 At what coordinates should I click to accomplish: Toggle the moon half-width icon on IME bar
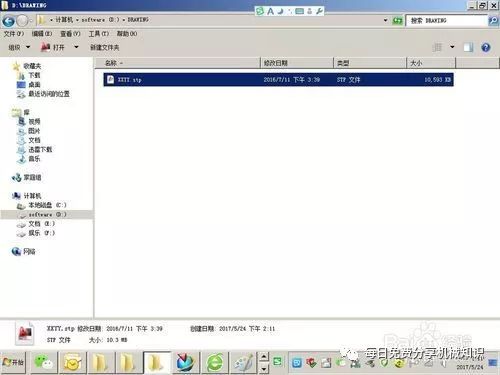(280, 11)
